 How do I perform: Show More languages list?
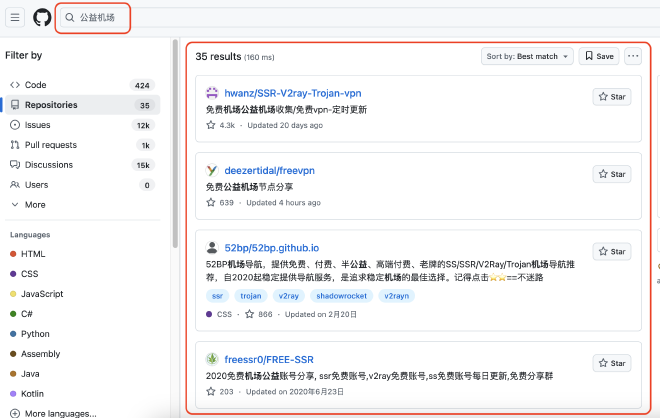tap(53, 413)
